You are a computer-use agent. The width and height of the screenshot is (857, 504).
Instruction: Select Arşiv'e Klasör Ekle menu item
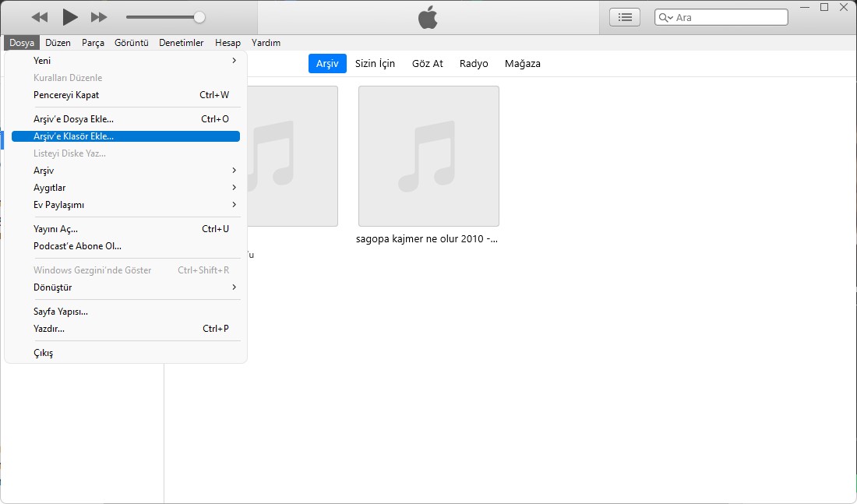point(125,136)
